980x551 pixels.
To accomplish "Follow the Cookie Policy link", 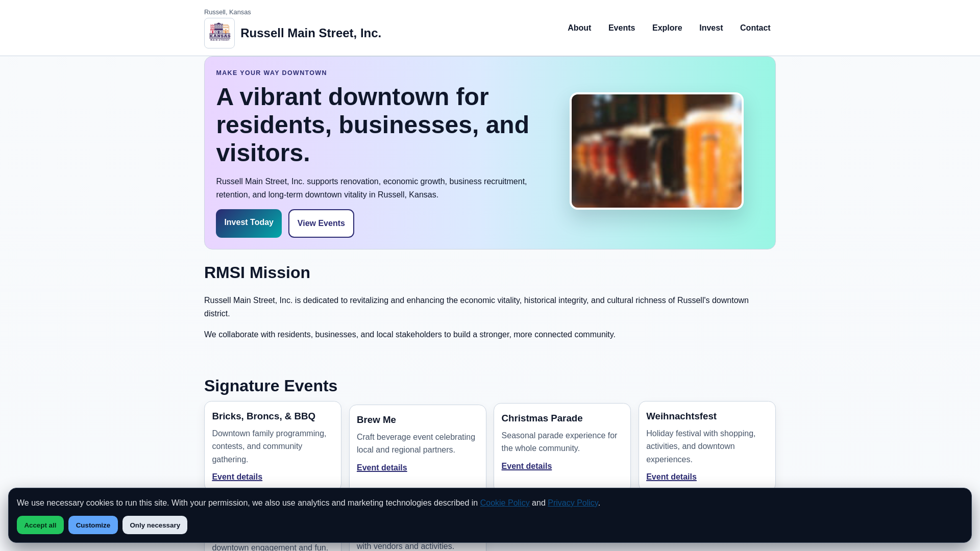I will tap(505, 503).
